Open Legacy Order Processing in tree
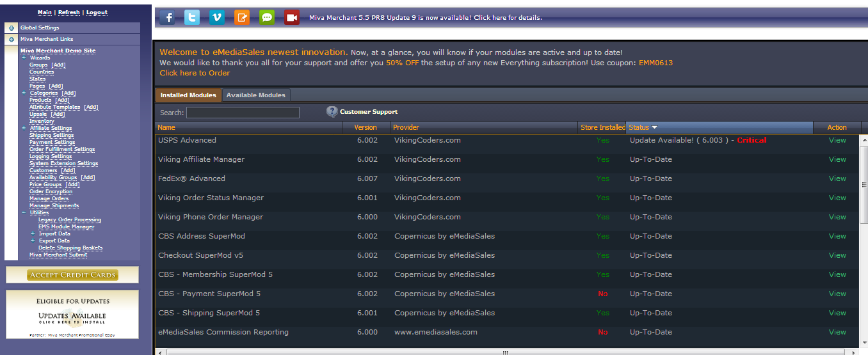The image size is (868, 355). click(70, 219)
